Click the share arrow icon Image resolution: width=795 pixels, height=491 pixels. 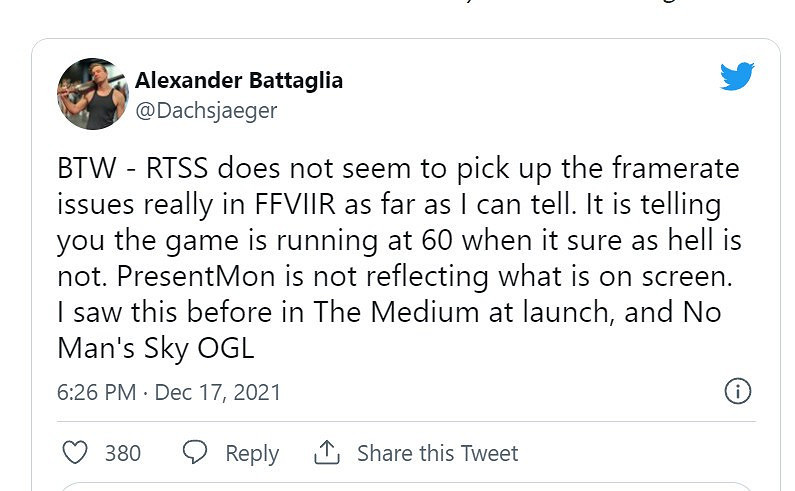tap(327, 453)
